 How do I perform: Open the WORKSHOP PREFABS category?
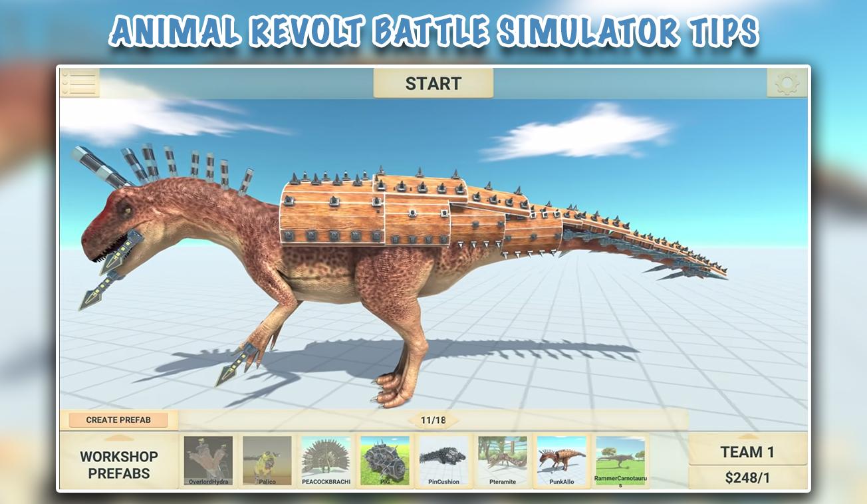tap(119, 465)
